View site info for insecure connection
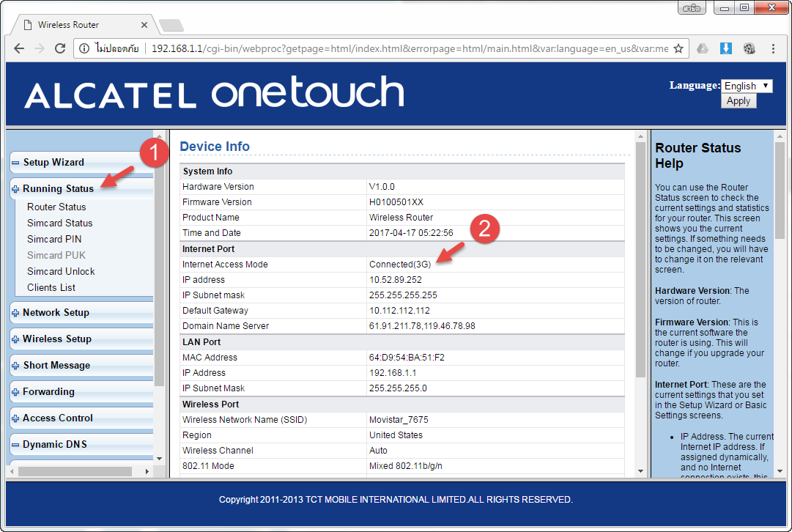792x532 pixels. point(84,48)
